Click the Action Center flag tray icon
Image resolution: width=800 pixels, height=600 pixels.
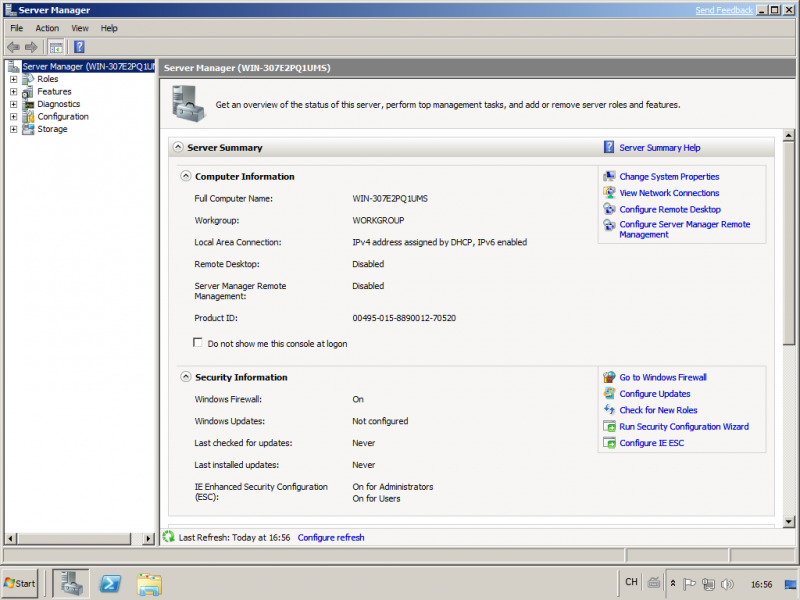point(689,584)
